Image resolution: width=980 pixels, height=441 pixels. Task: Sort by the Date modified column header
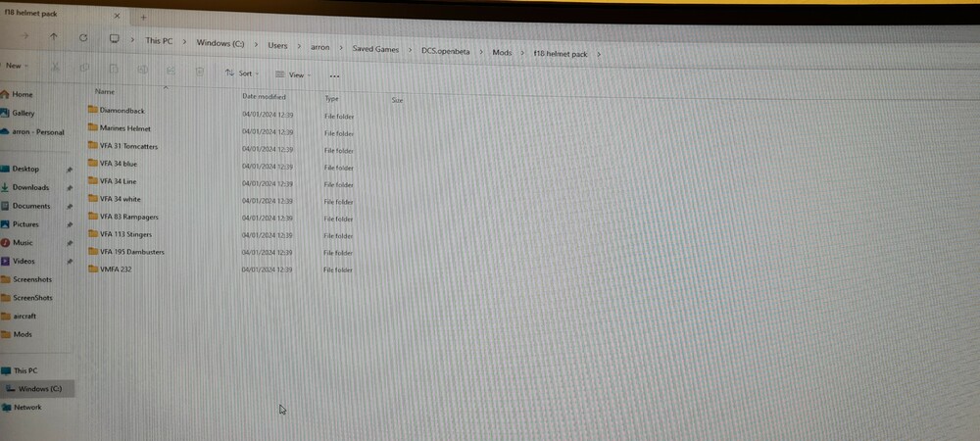pos(264,97)
